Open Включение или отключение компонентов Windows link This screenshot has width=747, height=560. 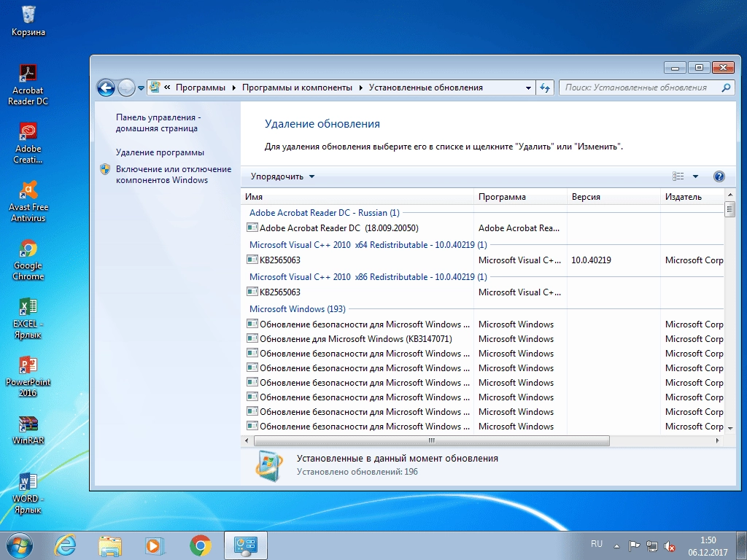(x=174, y=175)
